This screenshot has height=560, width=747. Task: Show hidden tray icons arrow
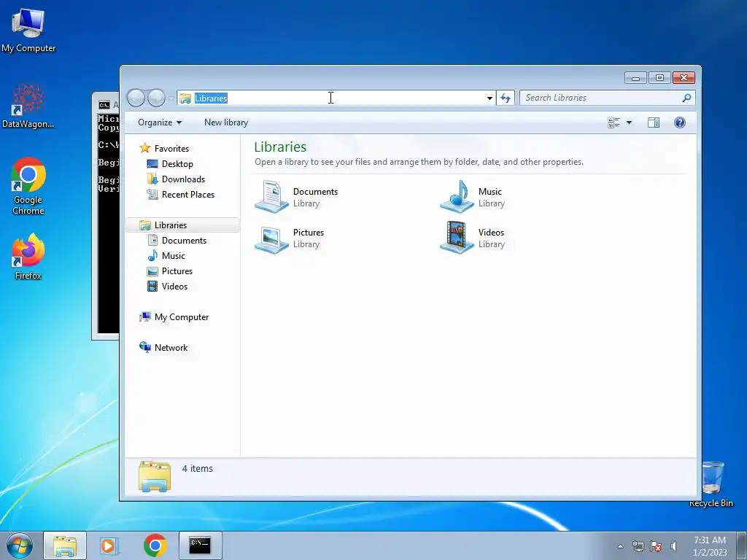pos(620,546)
